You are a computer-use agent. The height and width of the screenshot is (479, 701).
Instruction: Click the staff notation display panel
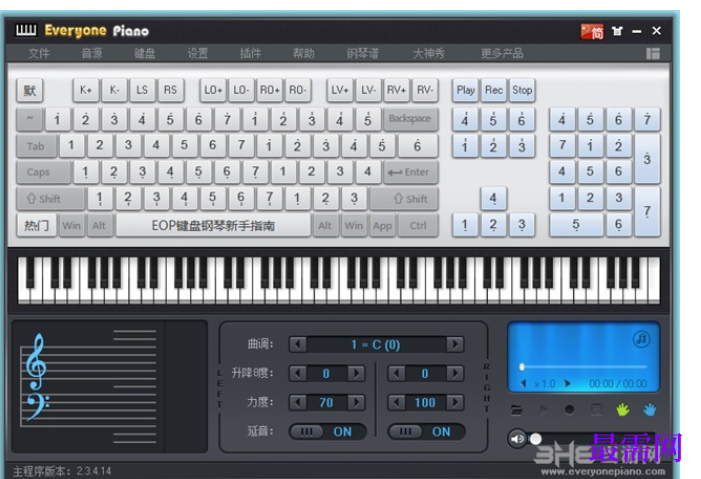pyautogui.click(x=110, y=387)
